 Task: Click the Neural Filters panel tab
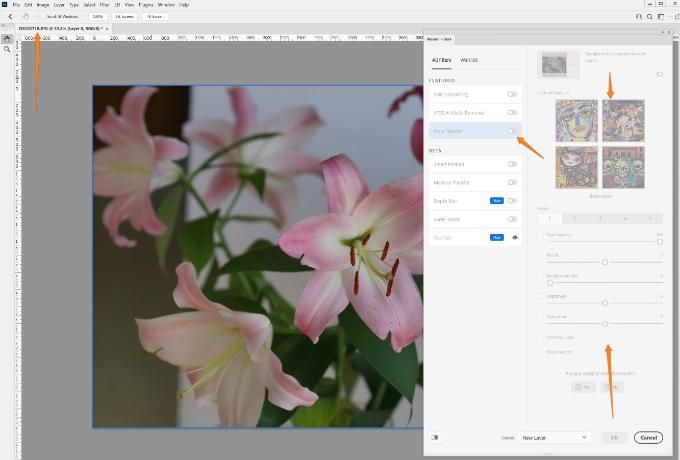coord(439,39)
